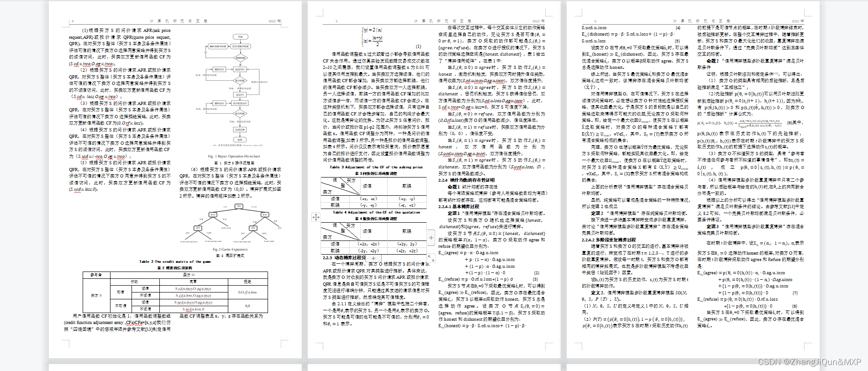Viewport: 868px width, 371px height.
Task: Click the page number "4" in the header
Action: 72,21
